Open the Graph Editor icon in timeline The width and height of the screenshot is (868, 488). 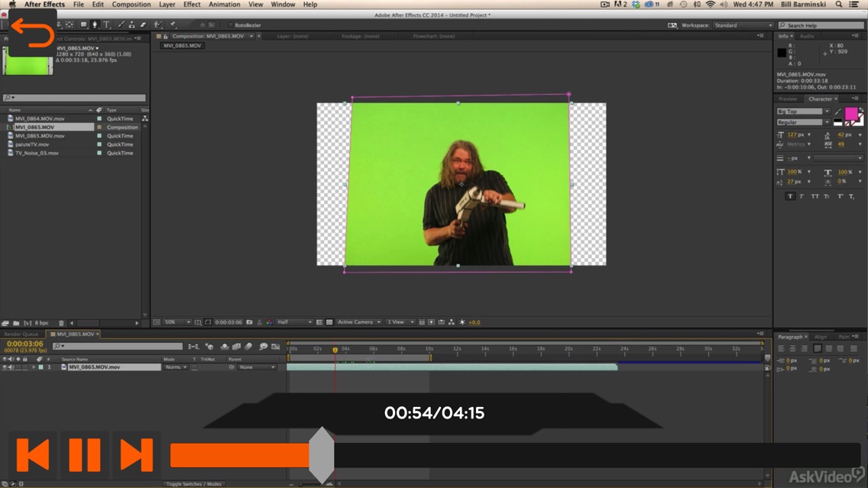(x=276, y=347)
